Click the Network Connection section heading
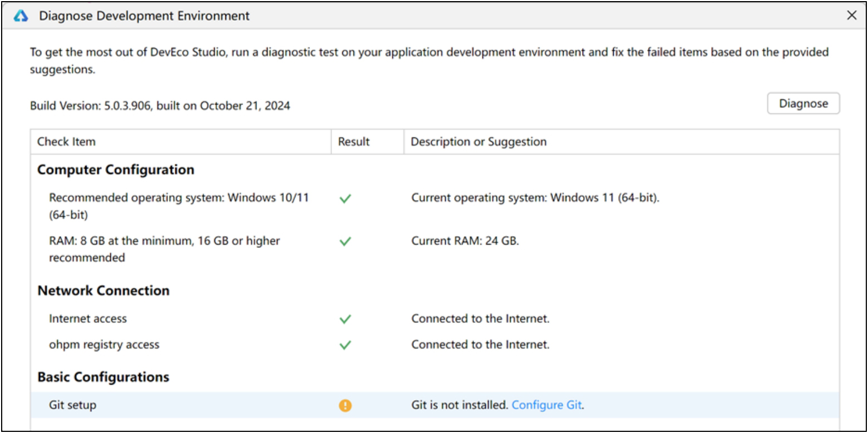The image size is (868, 433). [103, 291]
